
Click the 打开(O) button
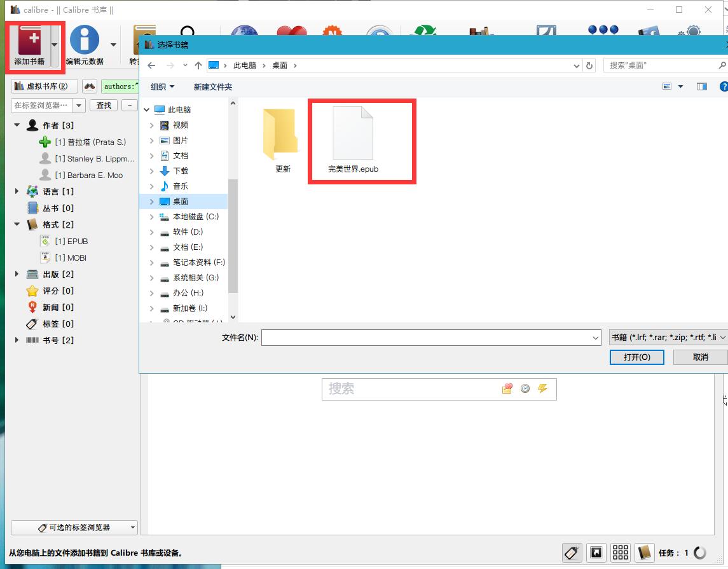tap(636, 357)
